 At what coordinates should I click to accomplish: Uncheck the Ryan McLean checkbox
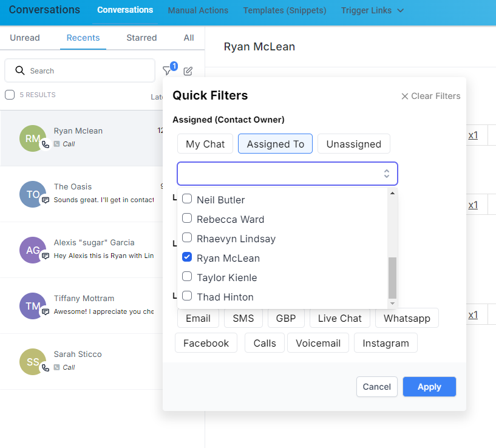[187, 257]
